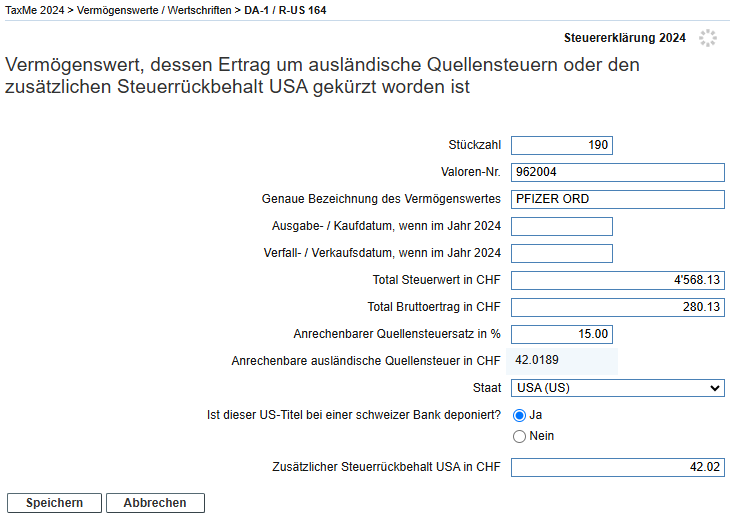
Task: Edit the Genaue Bezeichnung field PFIZER ORD
Action: pyautogui.click(x=618, y=199)
